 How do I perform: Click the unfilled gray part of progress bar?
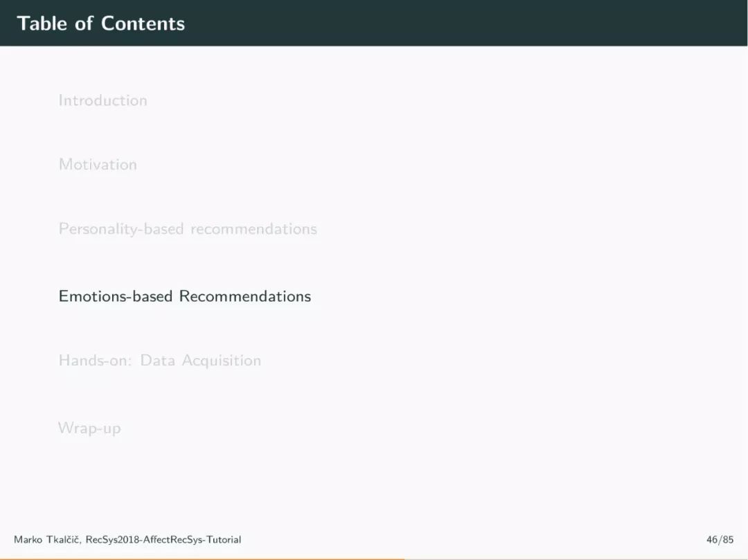(576, 559)
